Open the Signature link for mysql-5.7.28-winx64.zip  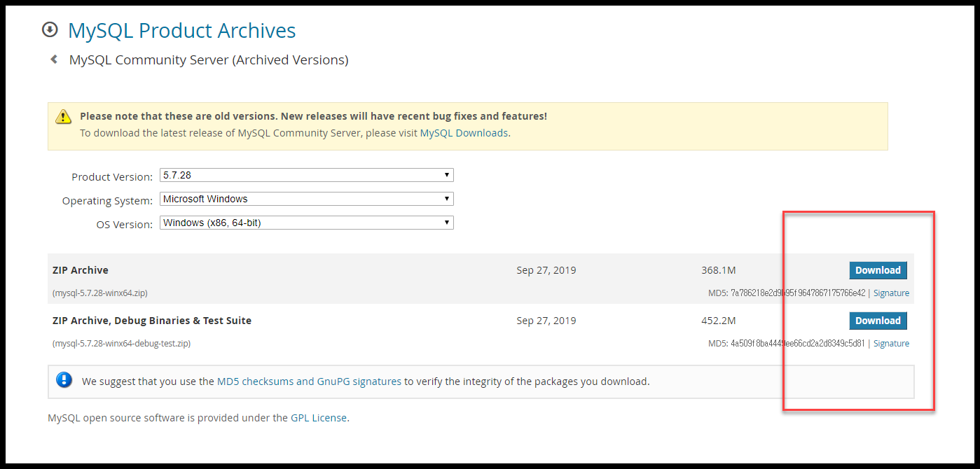click(x=891, y=293)
